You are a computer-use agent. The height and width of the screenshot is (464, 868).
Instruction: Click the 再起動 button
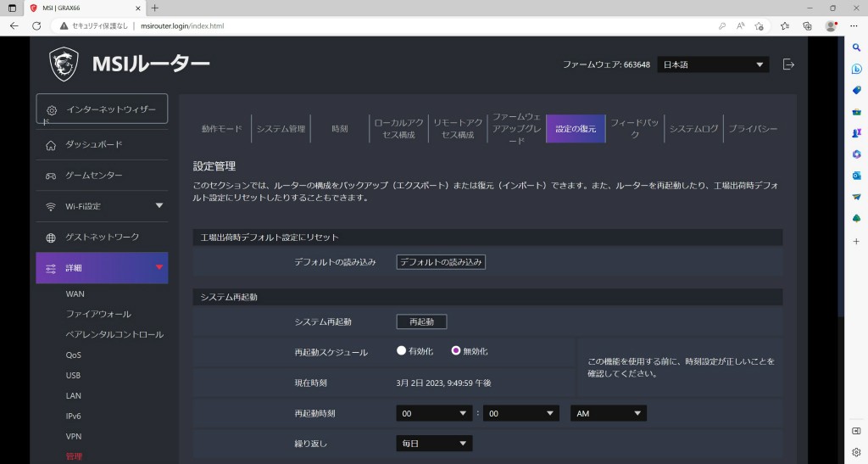point(421,321)
